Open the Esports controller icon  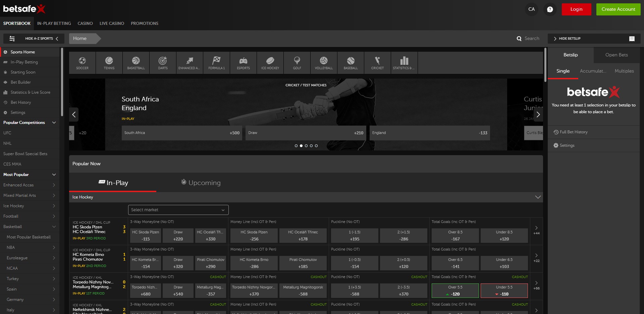pyautogui.click(x=243, y=63)
